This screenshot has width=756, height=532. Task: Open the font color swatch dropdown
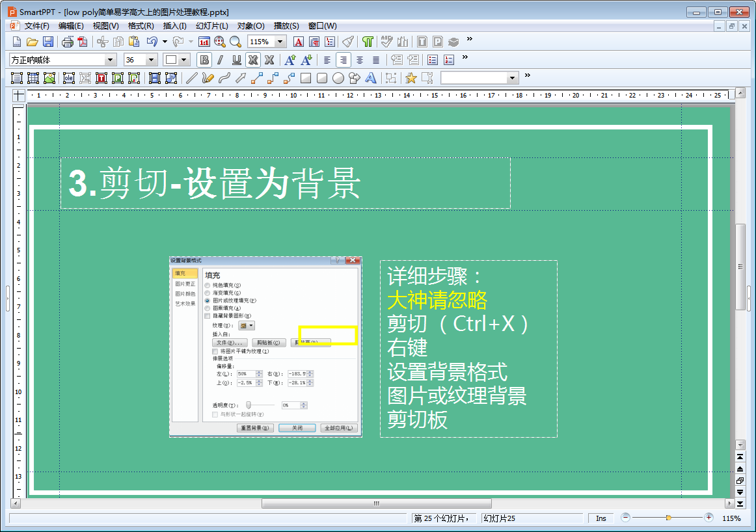point(184,60)
